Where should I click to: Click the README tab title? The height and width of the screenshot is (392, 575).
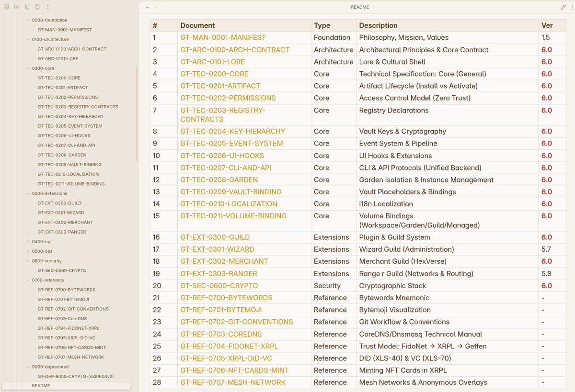[360, 7]
